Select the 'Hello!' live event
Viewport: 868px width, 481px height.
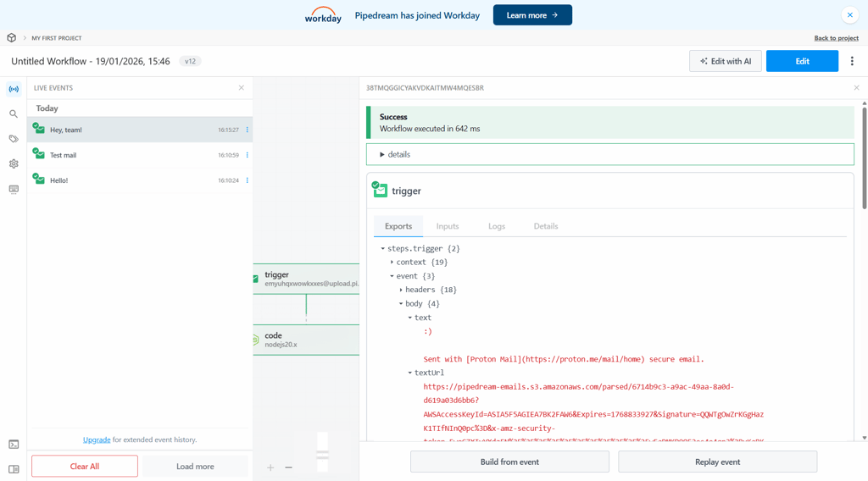click(x=140, y=180)
